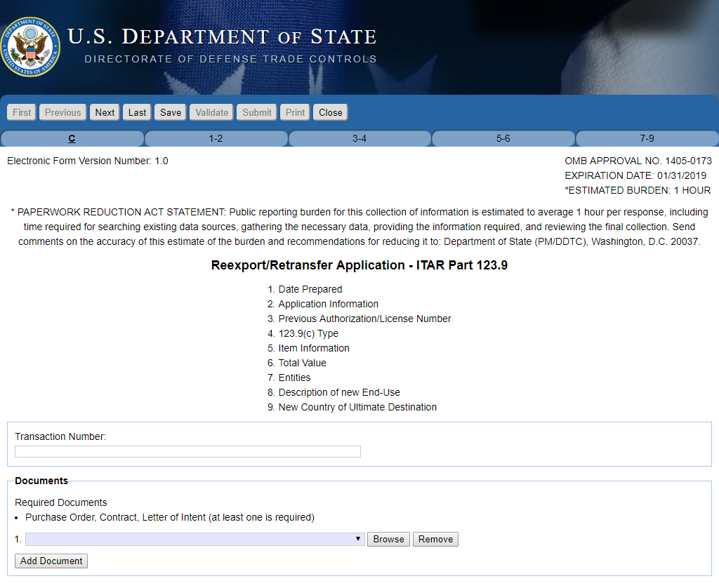Image resolution: width=719 pixels, height=588 pixels.
Task: Click list item Description of new End-Use
Action: point(339,392)
